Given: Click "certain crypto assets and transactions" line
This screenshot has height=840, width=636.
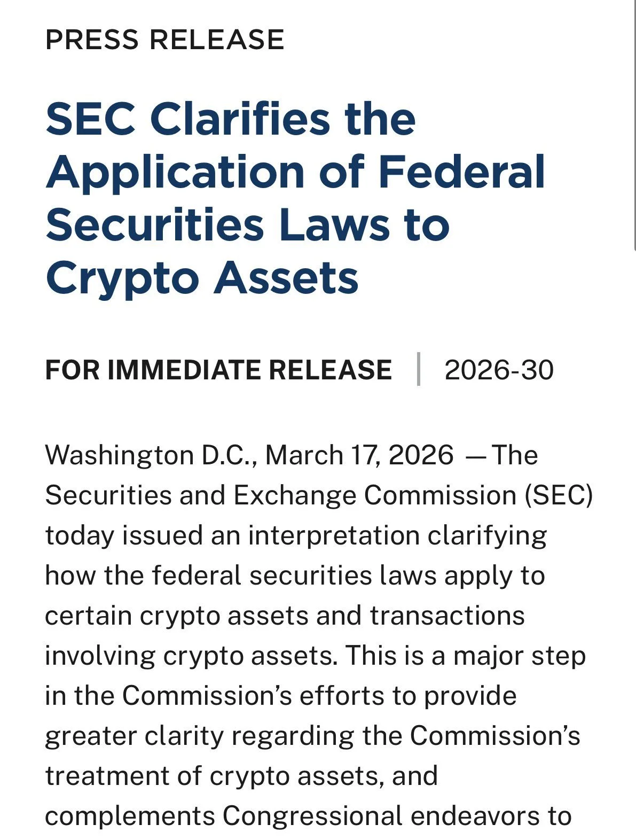Looking at the screenshot, I should [x=285, y=616].
